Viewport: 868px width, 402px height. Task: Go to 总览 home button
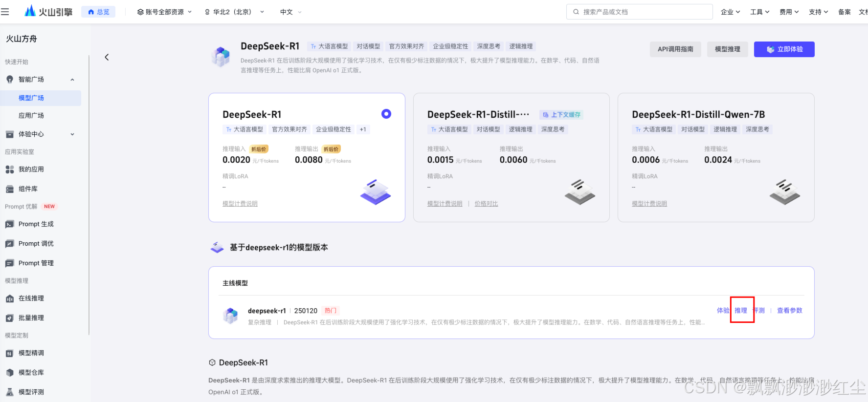point(98,12)
